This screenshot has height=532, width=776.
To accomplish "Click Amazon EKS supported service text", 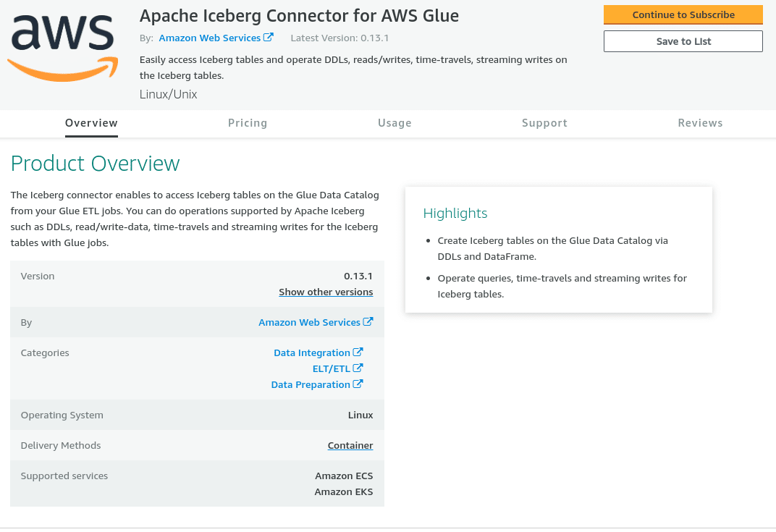I will 343,492.
